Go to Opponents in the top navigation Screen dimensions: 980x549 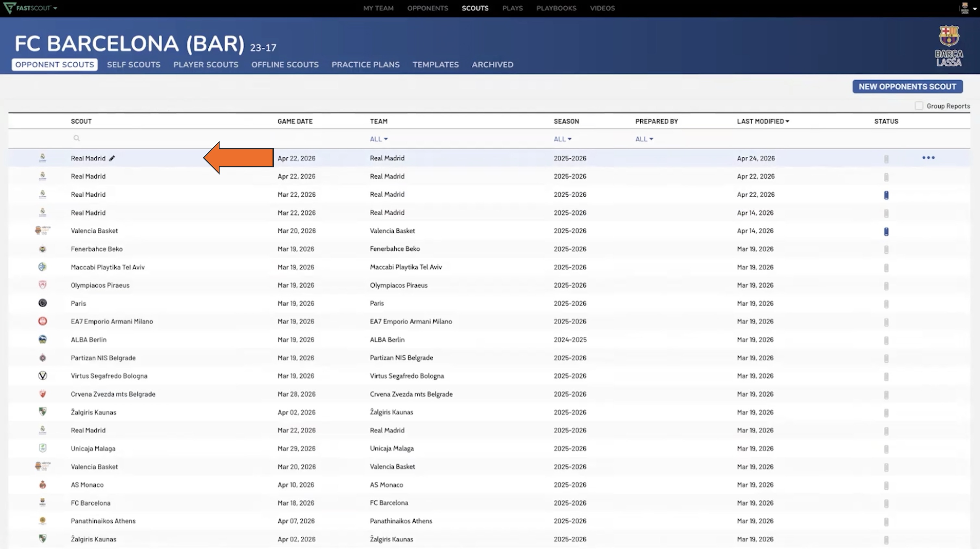pyautogui.click(x=428, y=8)
